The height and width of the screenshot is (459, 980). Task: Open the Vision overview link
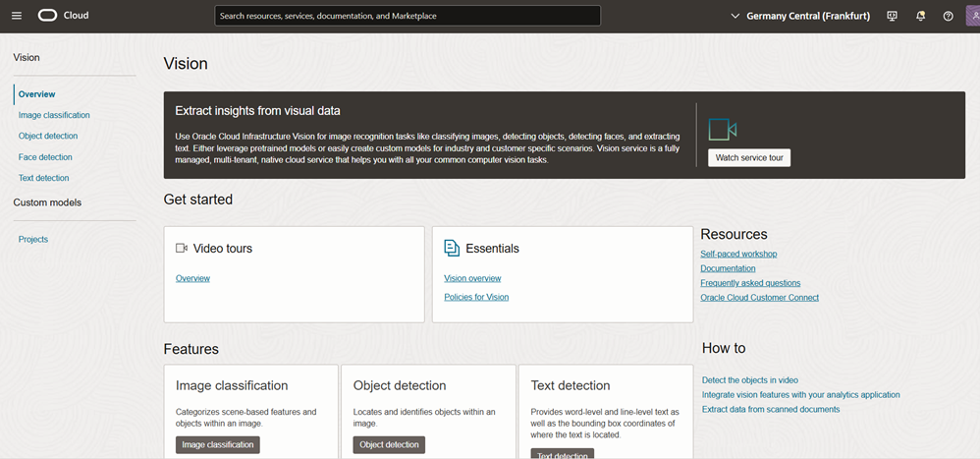(472, 278)
